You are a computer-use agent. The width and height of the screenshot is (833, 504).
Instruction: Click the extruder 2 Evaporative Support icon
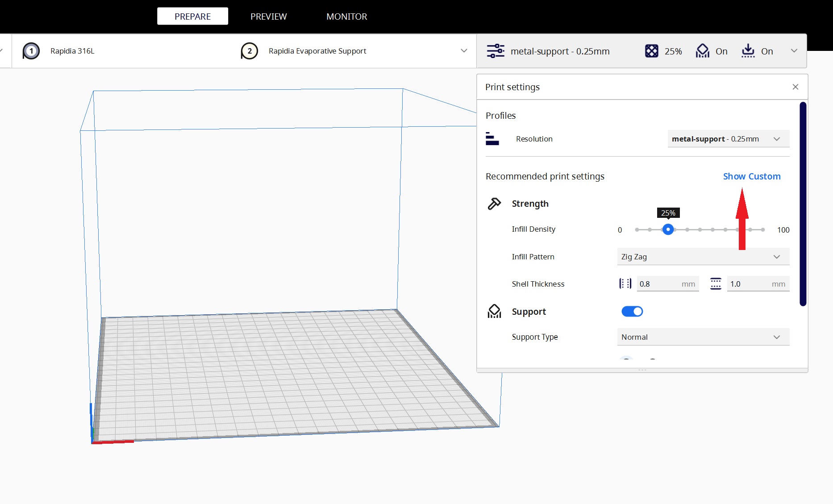(249, 51)
